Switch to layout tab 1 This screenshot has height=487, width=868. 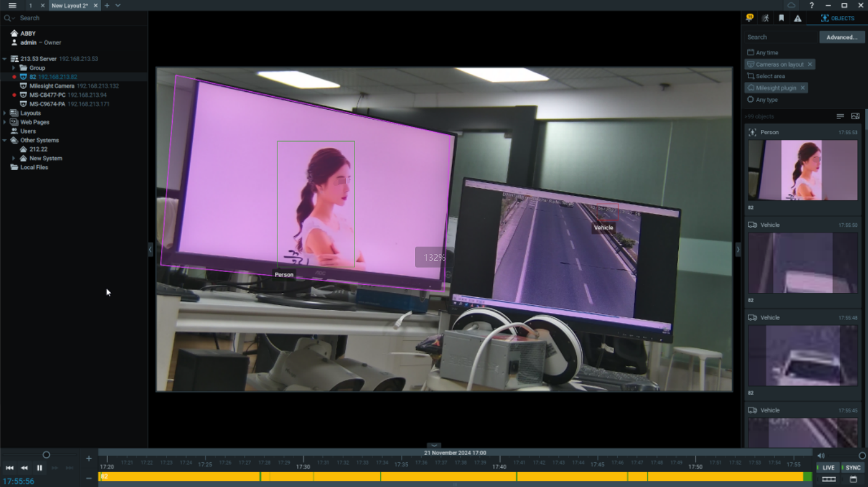coord(30,6)
